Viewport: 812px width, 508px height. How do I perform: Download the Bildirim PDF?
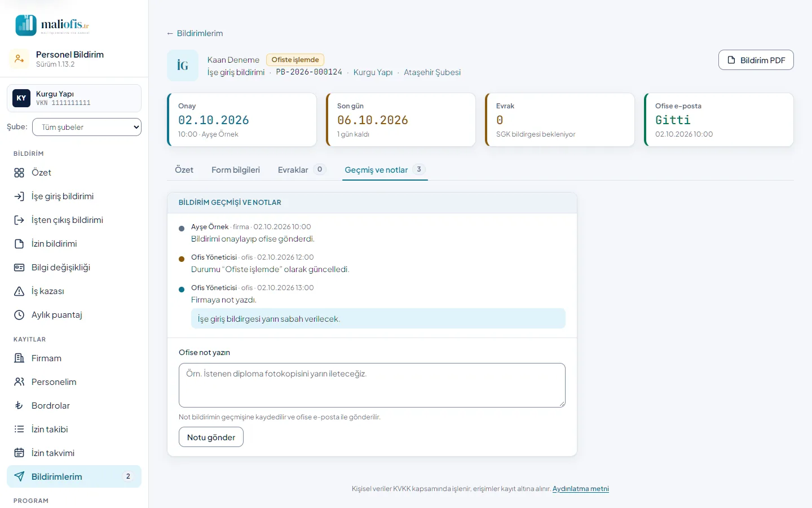756,60
